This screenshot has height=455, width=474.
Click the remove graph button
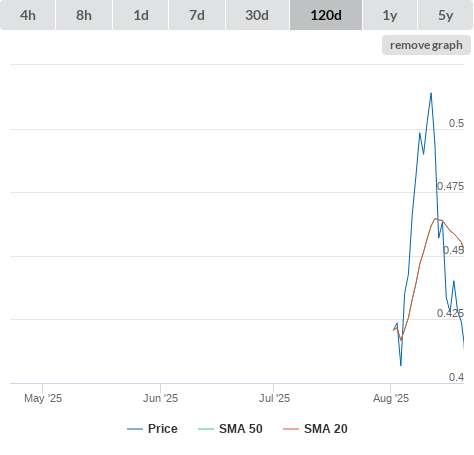pyautogui.click(x=426, y=45)
